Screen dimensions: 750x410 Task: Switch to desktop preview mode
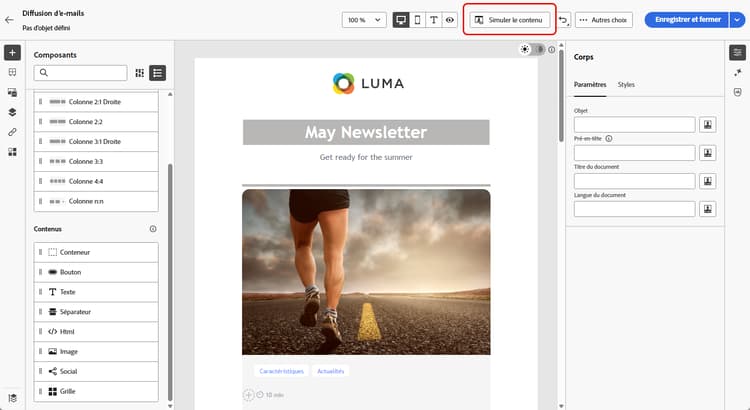(401, 20)
